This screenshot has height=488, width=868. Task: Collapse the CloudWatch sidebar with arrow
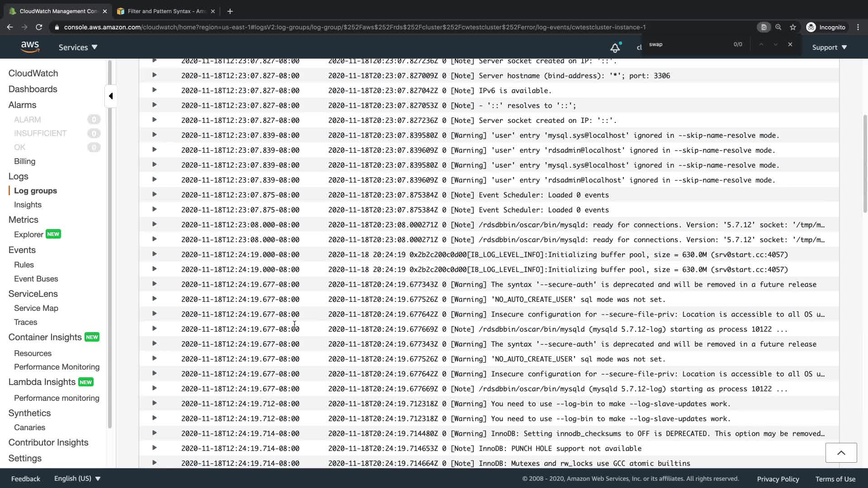pos(111,96)
